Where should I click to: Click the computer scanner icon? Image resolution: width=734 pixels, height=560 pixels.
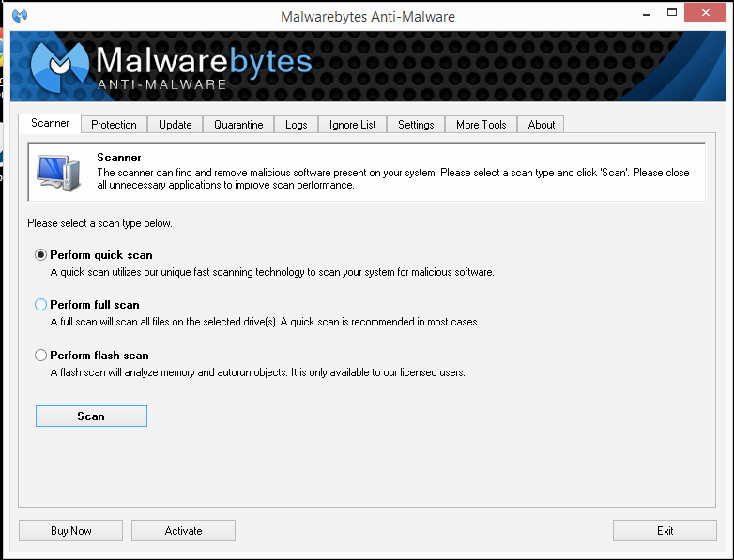[59, 173]
